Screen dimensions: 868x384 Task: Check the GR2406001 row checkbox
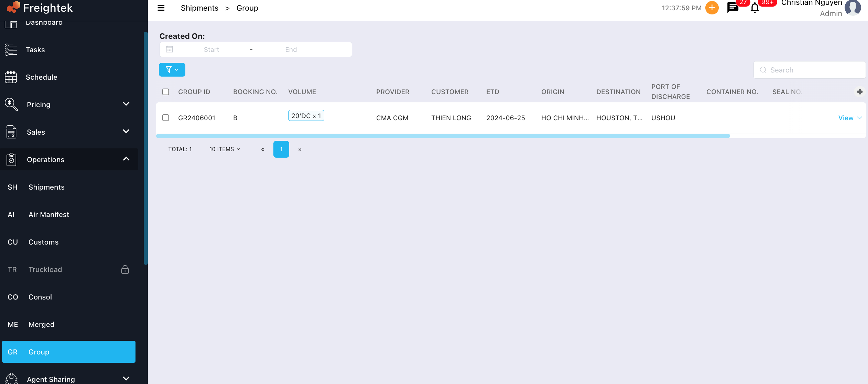[166, 118]
